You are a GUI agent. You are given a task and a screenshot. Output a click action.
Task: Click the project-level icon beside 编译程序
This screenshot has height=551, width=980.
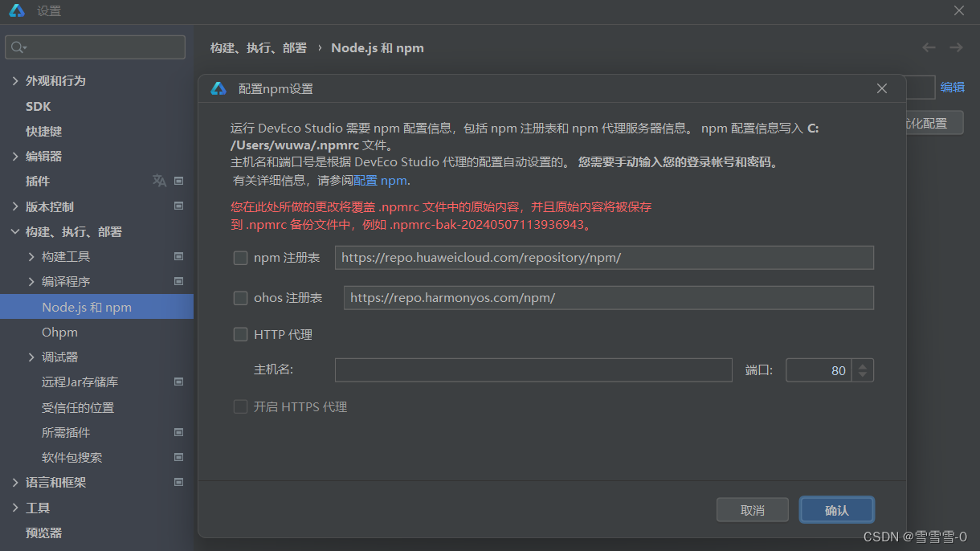178,281
